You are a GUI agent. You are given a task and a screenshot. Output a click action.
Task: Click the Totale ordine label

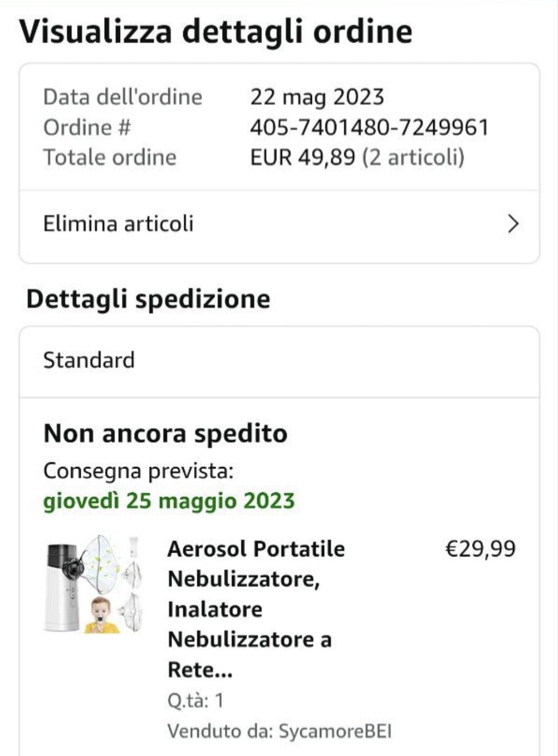coord(110,157)
